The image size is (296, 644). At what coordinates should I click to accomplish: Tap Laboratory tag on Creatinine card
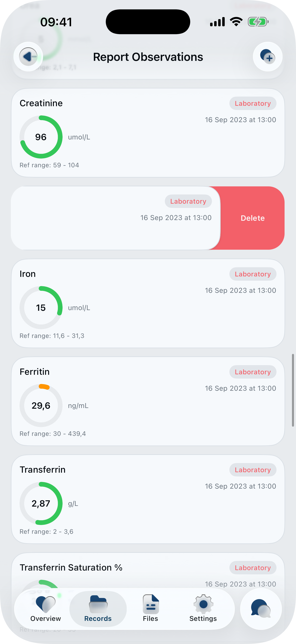[252, 104]
